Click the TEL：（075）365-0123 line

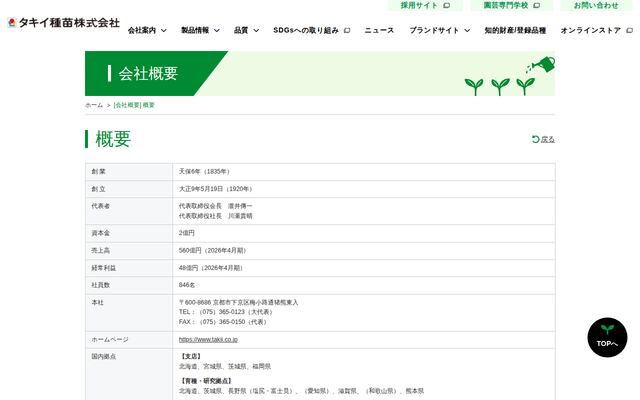(227, 312)
